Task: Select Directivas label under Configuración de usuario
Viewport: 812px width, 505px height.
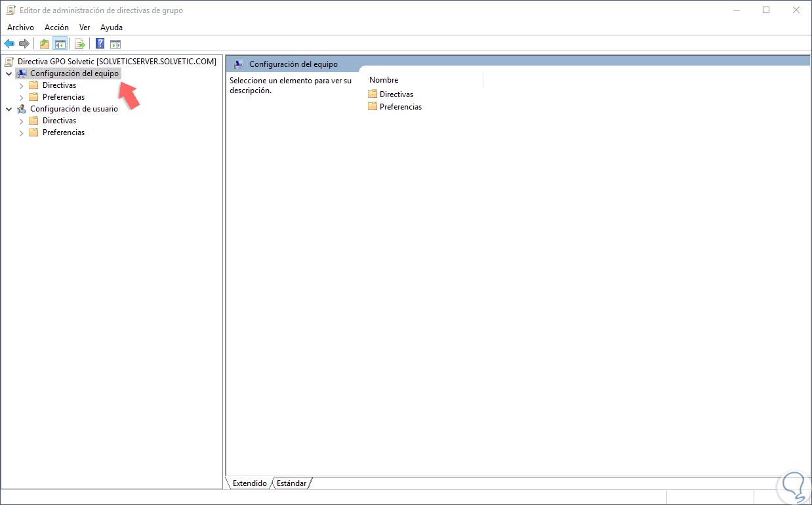Action: [x=59, y=121]
